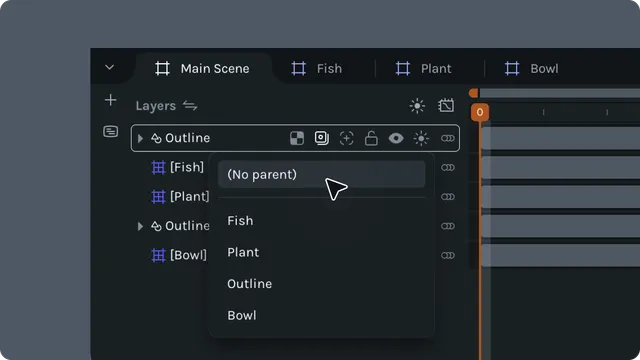Image resolution: width=640 pixels, height=360 pixels.
Task: Toggle the sun icon on Outline row
Action: coord(421,138)
